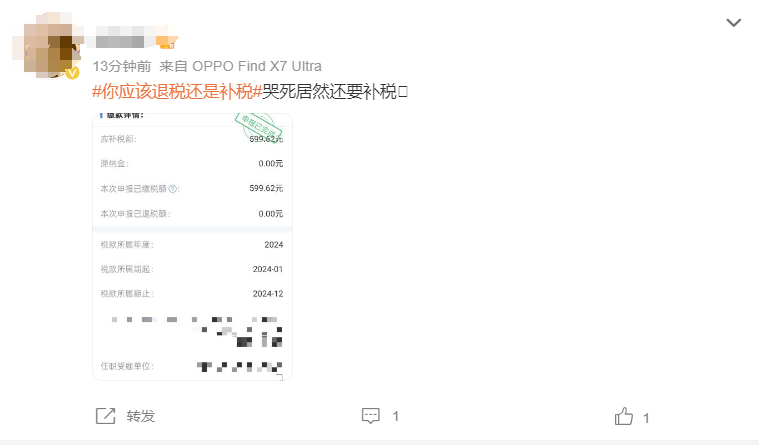The image size is (759, 445).
Task: Enlarge the tax receipt image thumbnail
Action: tap(192, 247)
